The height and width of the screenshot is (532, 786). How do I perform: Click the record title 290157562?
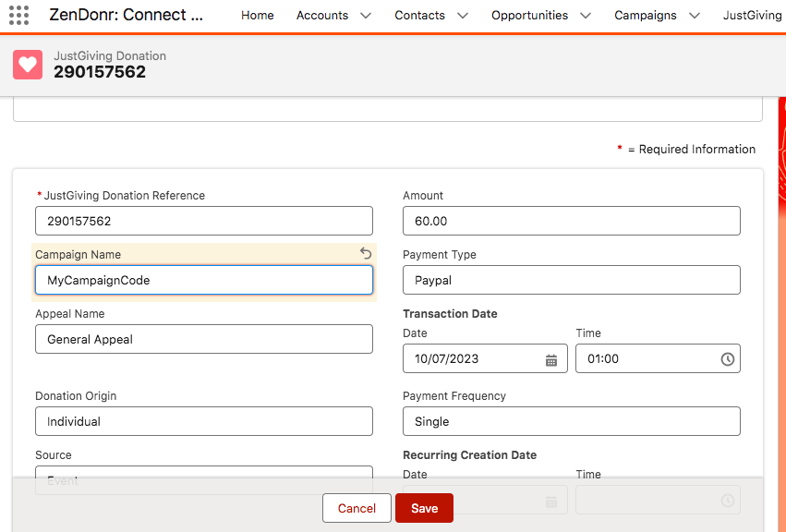pos(100,72)
